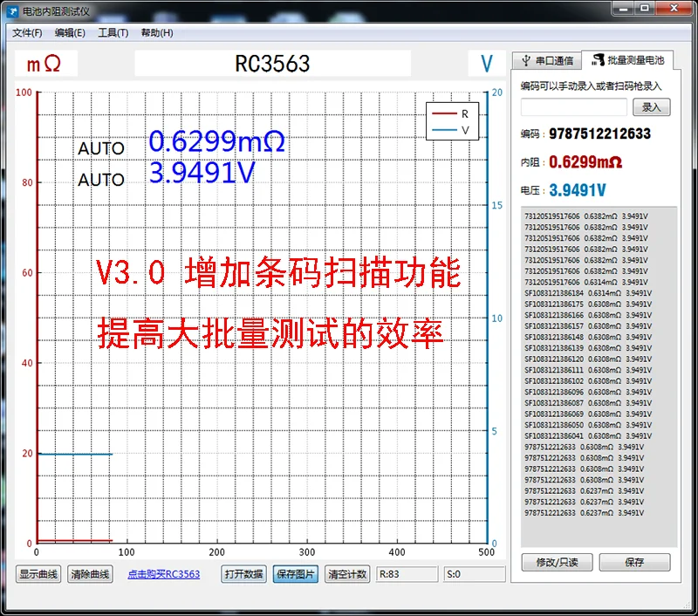
Task: Select row 73120519517606 0.6314mΩ
Action: [x=586, y=282]
